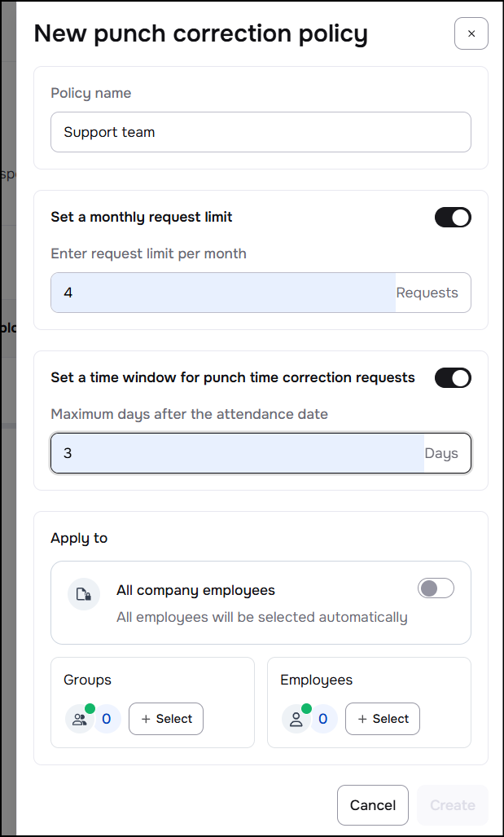
Task: Click the dialog title text
Action: pyautogui.click(x=200, y=34)
